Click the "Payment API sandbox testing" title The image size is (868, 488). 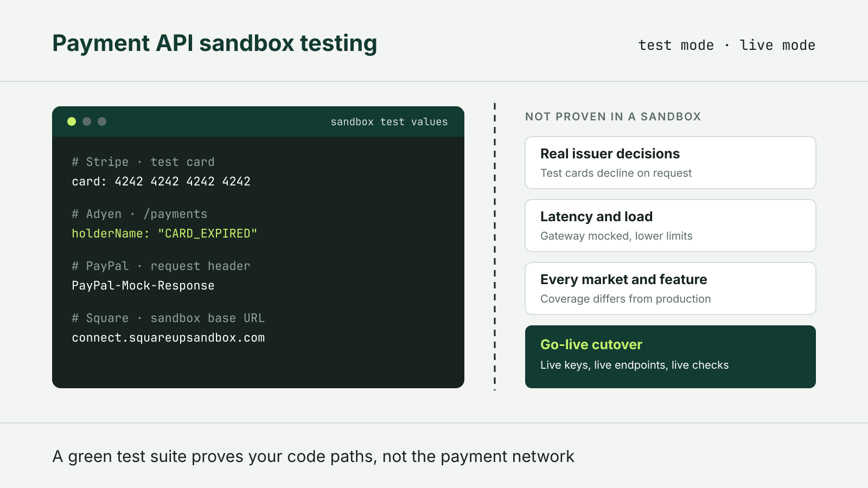click(215, 43)
